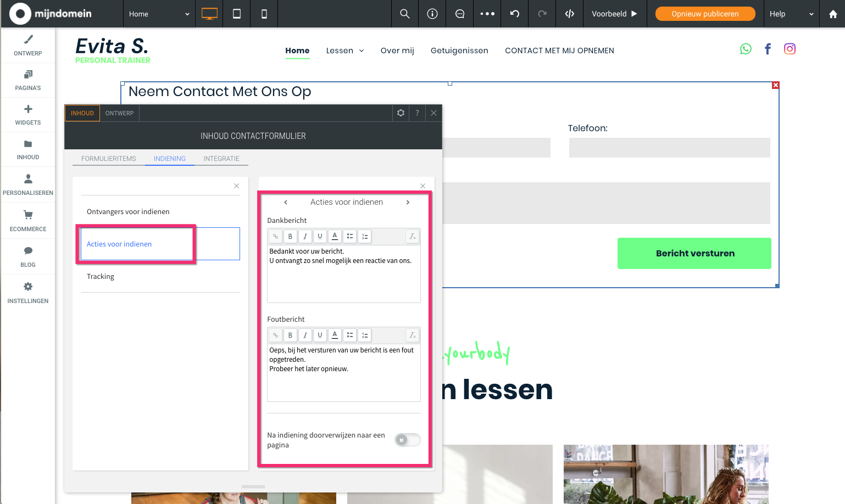Viewport: 845px width, 504px height.
Task: Switch to mobile preview mode
Action: click(x=264, y=14)
